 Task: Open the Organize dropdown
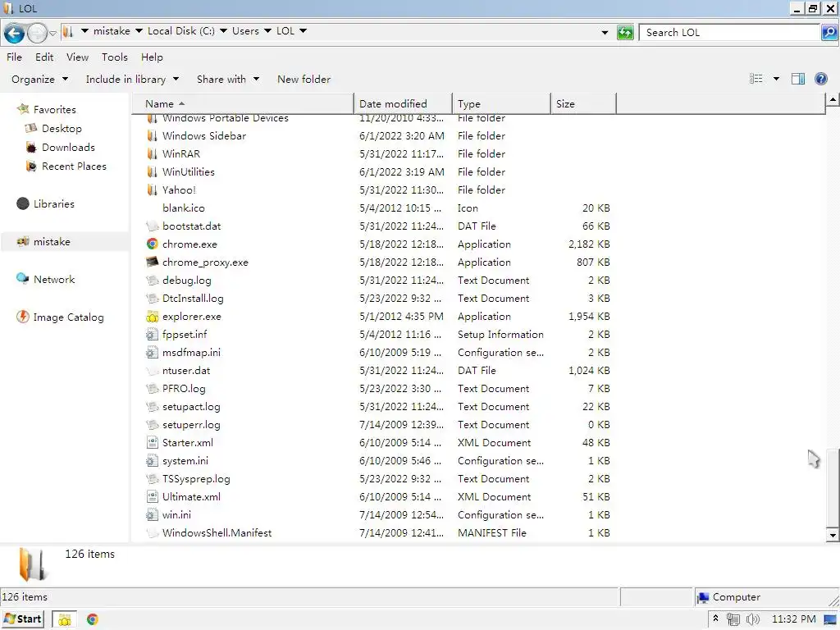[39, 80]
